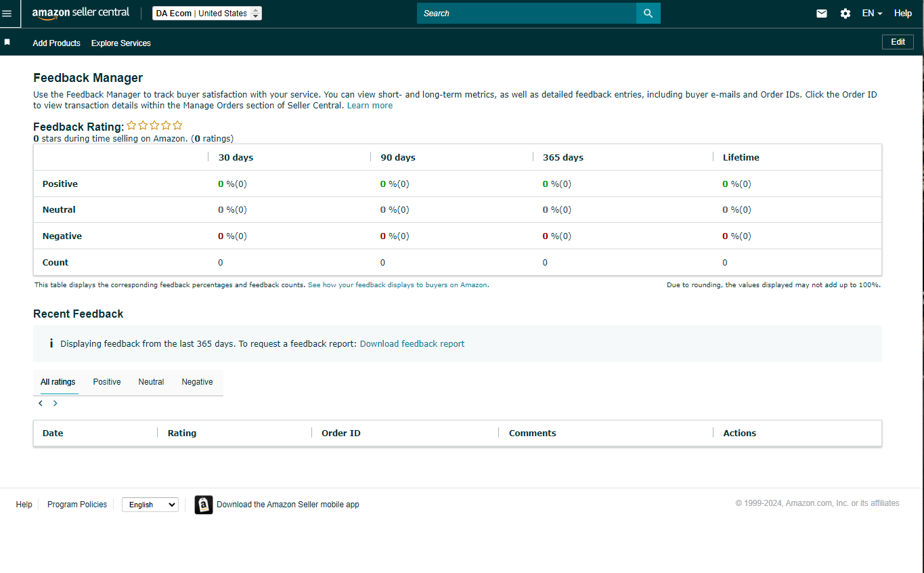Switch to the Neutral ratings tab
The height and width of the screenshot is (573, 924).
(151, 382)
